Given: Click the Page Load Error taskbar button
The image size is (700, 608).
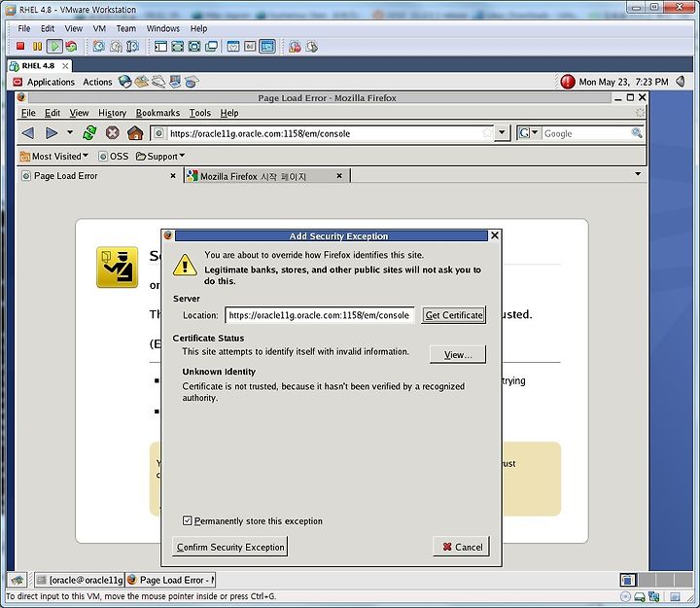Looking at the screenshot, I should point(170,580).
